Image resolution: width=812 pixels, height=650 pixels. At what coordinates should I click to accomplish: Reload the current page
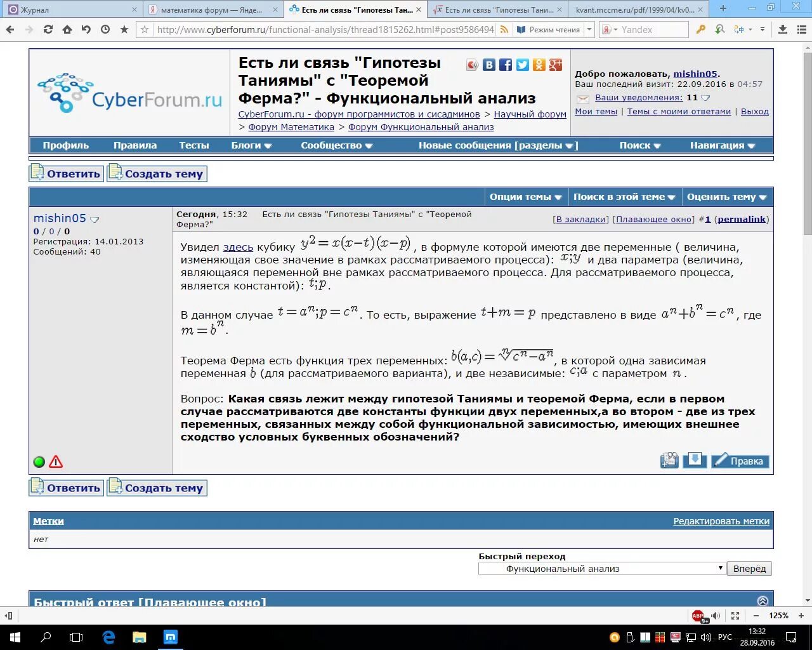48,30
